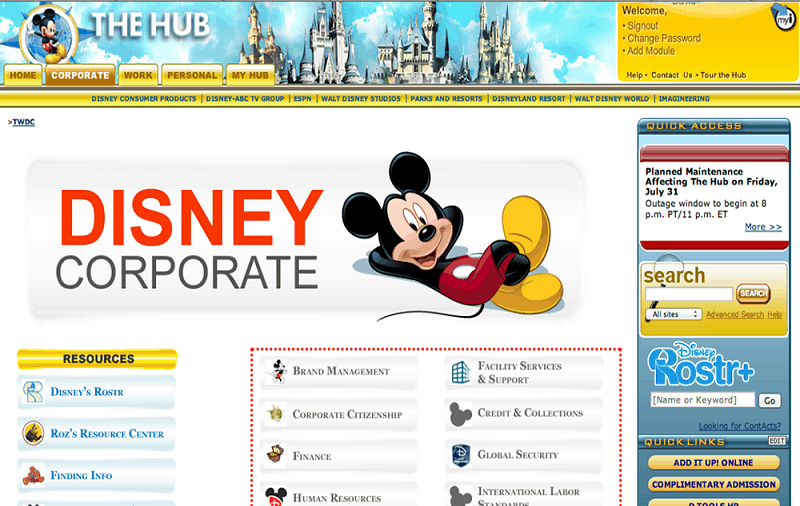Click the International Labor Standards icon

[x=460, y=496]
